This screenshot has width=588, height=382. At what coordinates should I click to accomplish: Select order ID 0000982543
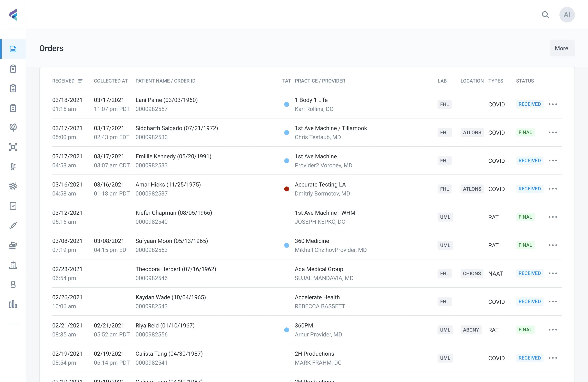(x=151, y=306)
